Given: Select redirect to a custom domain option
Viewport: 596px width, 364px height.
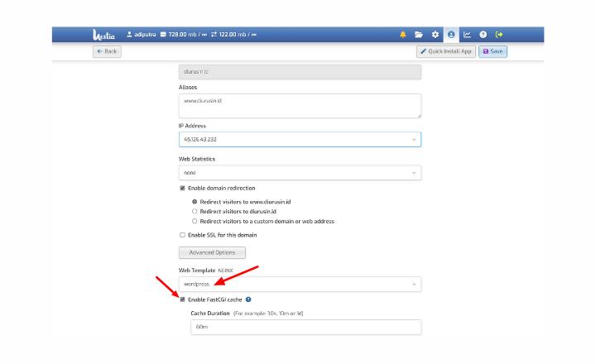Looking at the screenshot, I should point(195,221).
